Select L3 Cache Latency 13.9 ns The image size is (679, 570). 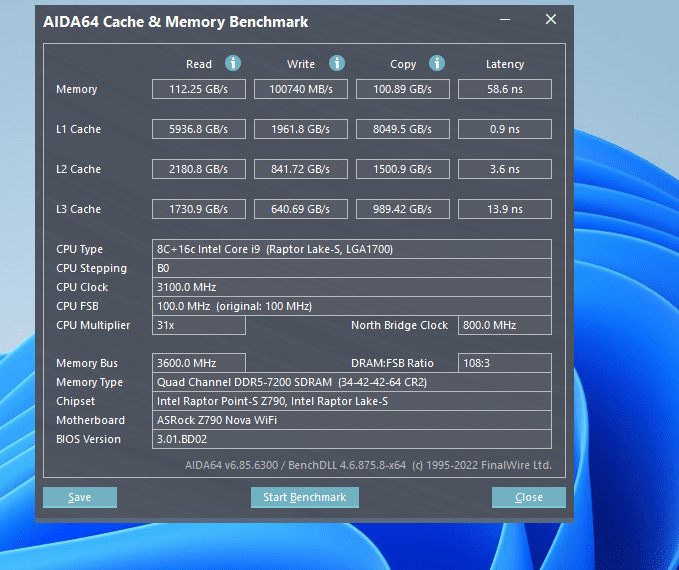(x=505, y=209)
